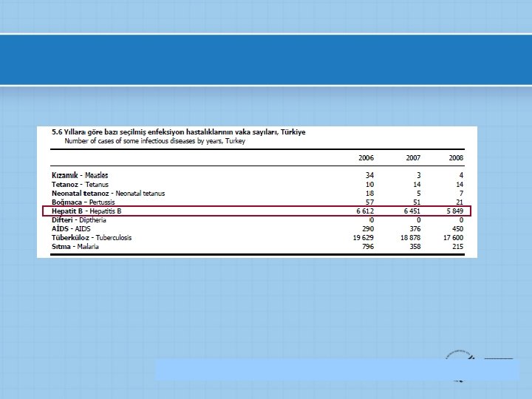532x399 pixels.
Task: Select Tetanus 2008 value 14
Action: [x=460, y=185]
